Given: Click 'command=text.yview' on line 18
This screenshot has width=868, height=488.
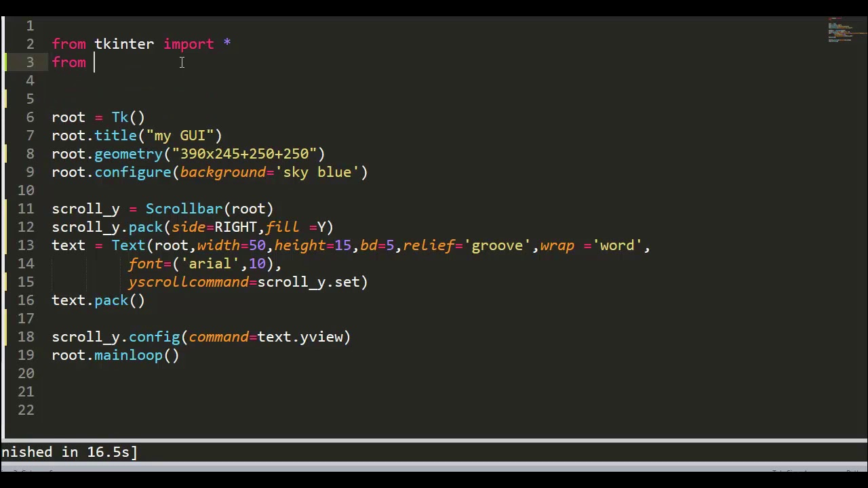Looking at the screenshot, I should point(265,337).
